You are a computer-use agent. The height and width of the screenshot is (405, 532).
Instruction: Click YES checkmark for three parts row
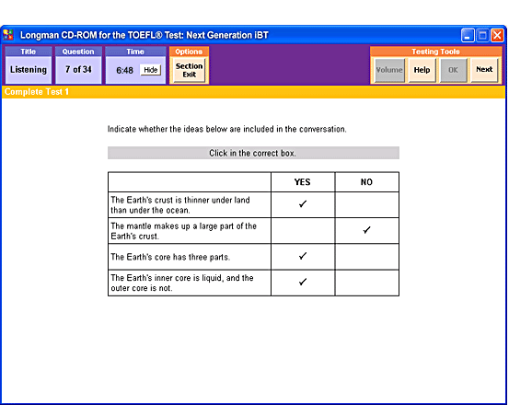(x=303, y=256)
